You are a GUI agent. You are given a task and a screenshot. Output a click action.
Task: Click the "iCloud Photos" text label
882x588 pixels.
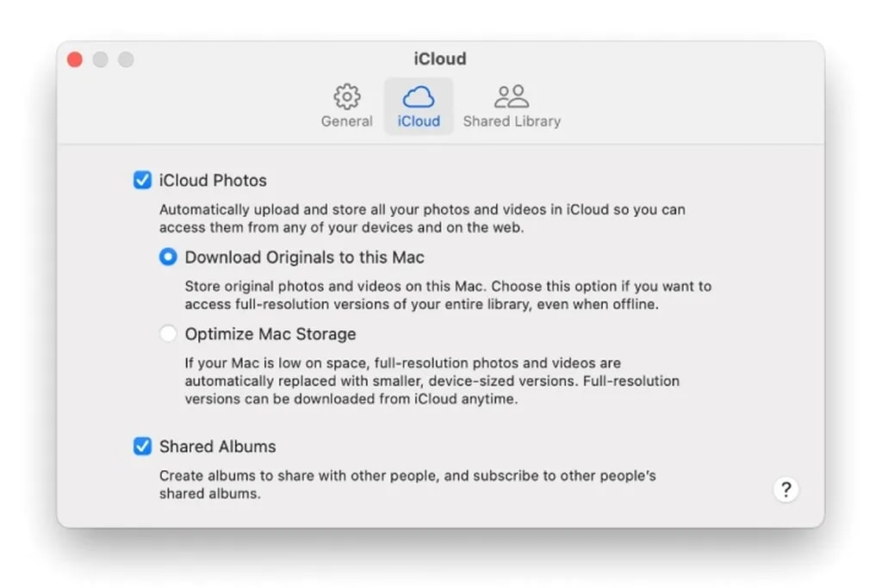[x=211, y=180]
